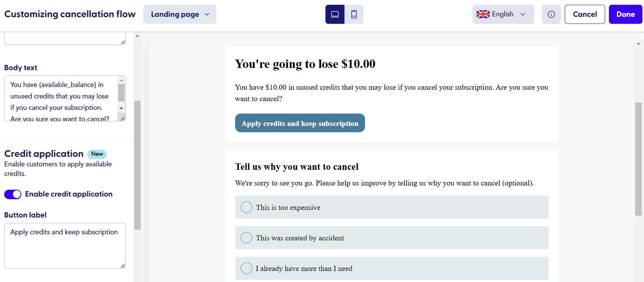
Task: Switch to desktop preview icon
Action: pyautogui.click(x=335, y=15)
